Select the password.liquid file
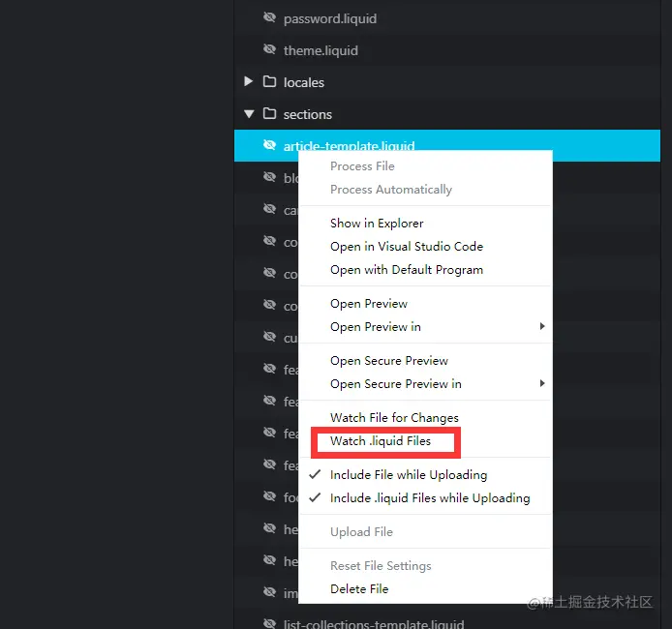This screenshot has height=629, width=672. coord(330,18)
